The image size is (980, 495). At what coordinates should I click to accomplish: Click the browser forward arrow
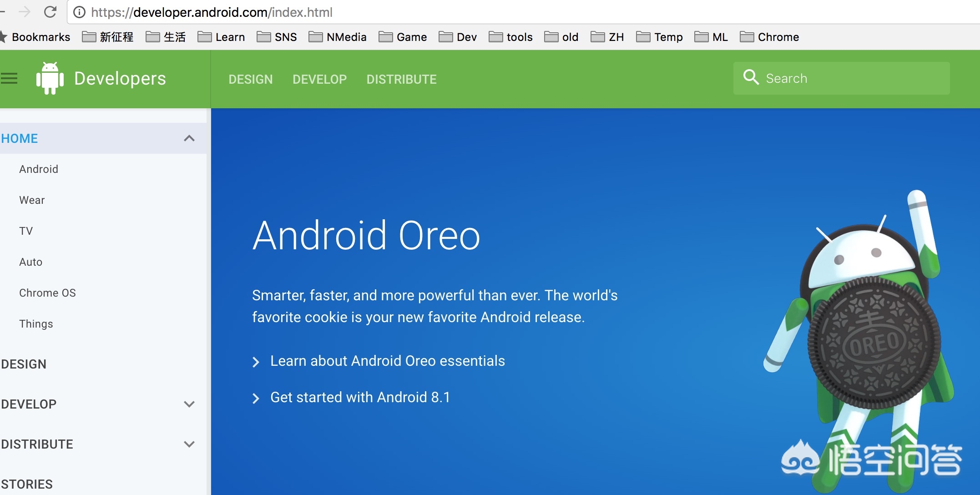pos(25,12)
